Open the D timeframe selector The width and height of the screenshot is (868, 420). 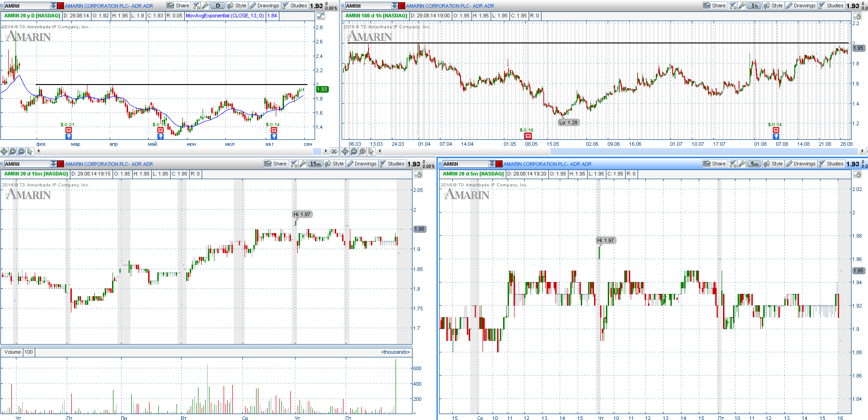[218, 5]
